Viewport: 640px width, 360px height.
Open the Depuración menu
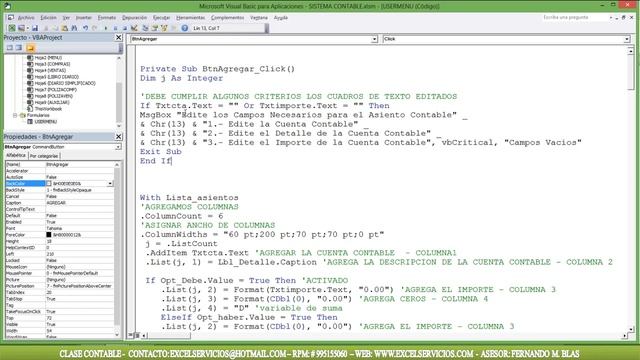click(x=134, y=18)
